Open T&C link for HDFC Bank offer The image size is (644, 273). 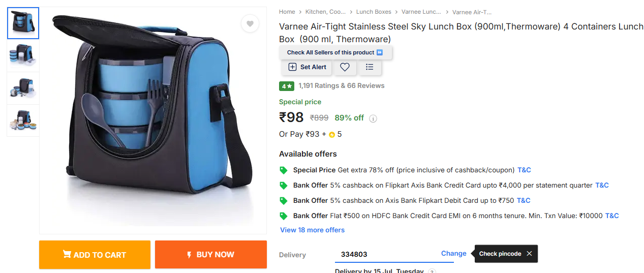(x=612, y=216)
